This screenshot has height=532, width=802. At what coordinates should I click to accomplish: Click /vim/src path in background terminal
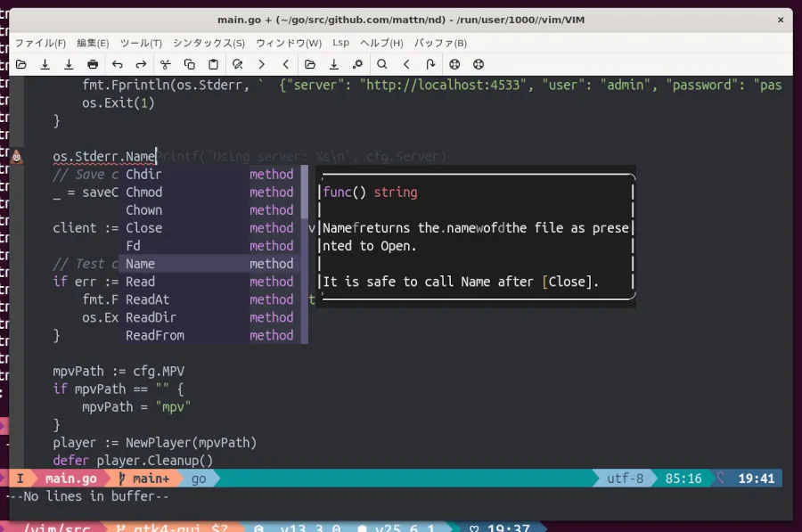(57, 528)
